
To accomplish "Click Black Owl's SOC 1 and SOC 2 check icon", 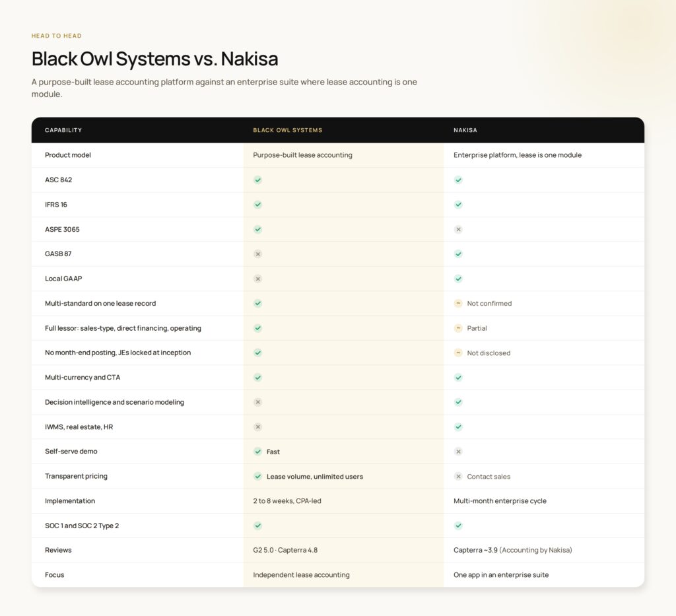I will tap(258, 526).
